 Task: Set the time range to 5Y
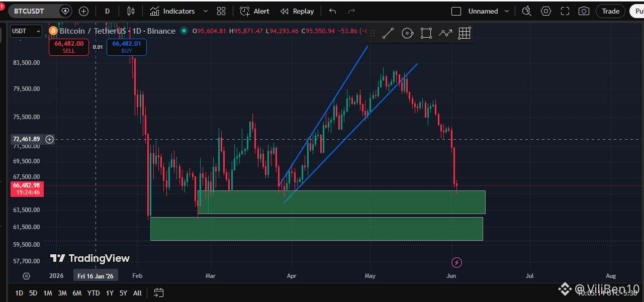123,293
